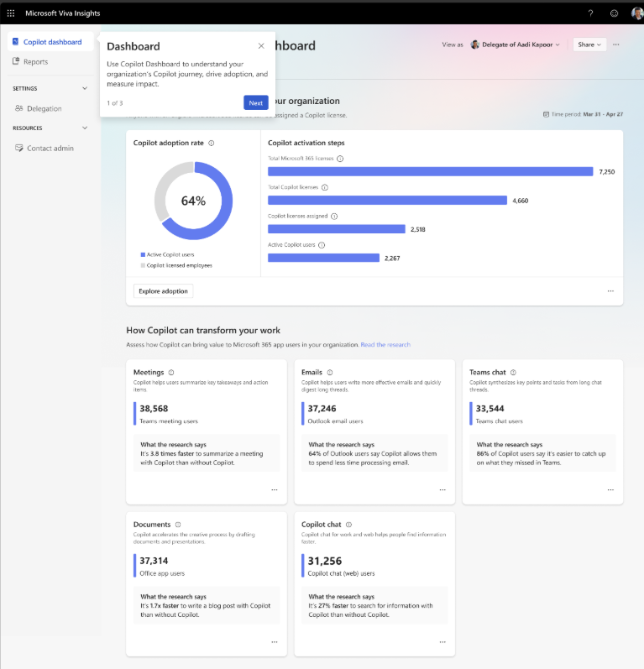Click the 37,314 Office app users value
The height and width of the screenshot is (669, 644).
click(x=154, y=561)
